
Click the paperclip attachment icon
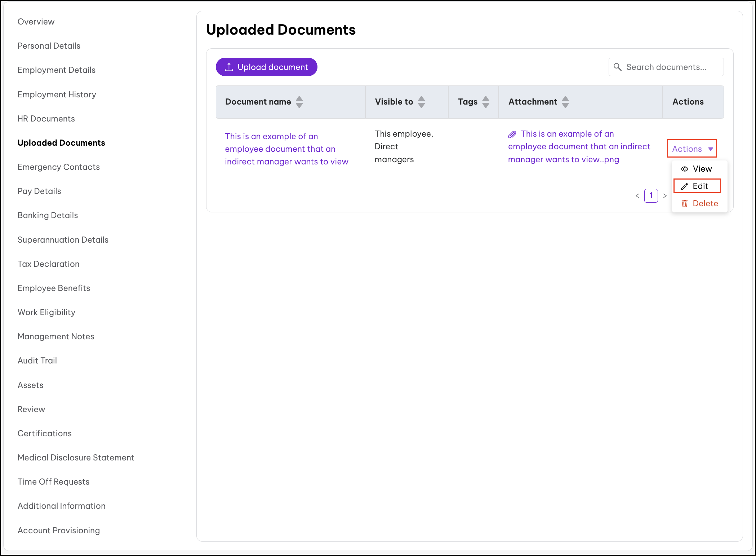pyautogui.click(x=512, y=134)
